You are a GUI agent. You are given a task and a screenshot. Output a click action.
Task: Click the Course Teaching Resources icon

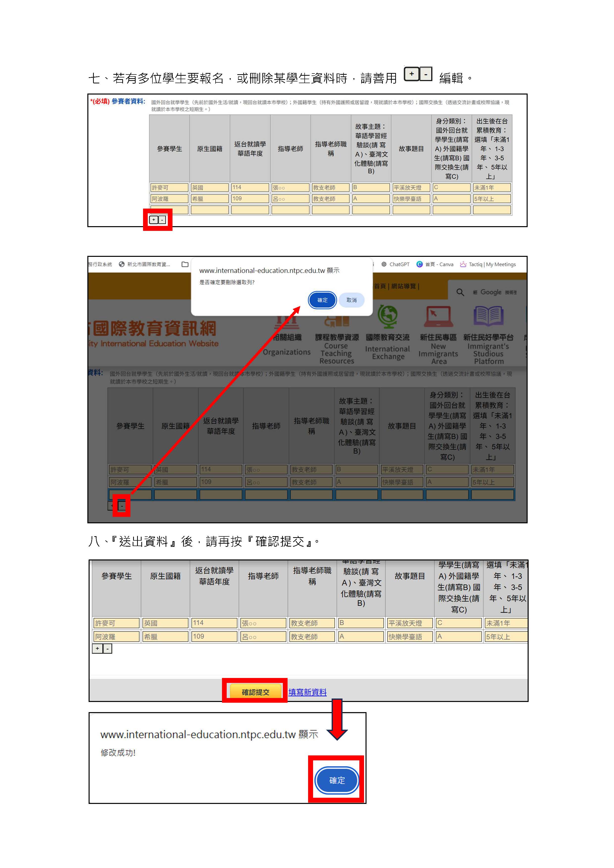[x=337, y=321]
